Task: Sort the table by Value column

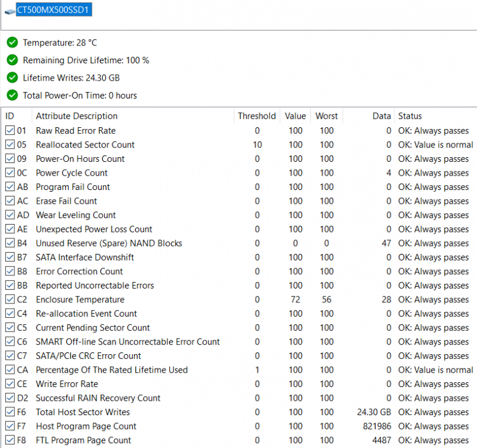Action: tap(295, 116)
